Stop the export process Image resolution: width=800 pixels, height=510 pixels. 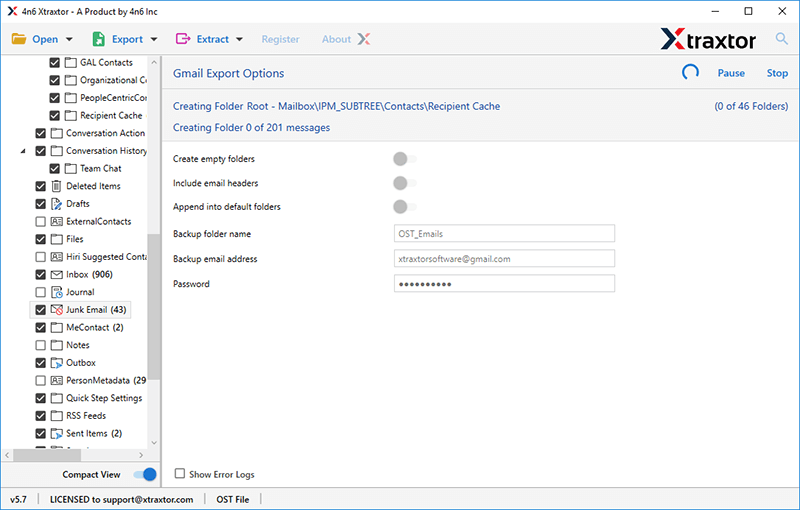click(x=777, y=73)
